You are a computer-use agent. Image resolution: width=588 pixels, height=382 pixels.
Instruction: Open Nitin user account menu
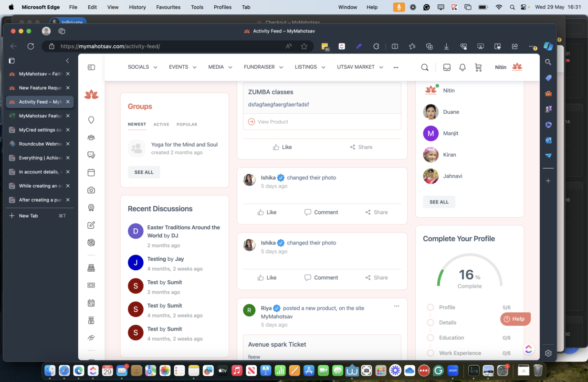pos(509,67)
